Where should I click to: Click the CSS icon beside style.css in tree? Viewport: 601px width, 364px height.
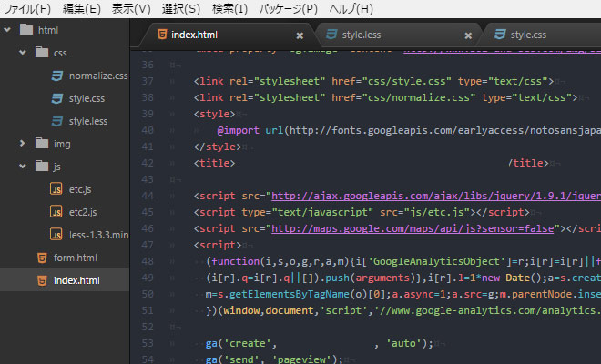tap(57, 98)
